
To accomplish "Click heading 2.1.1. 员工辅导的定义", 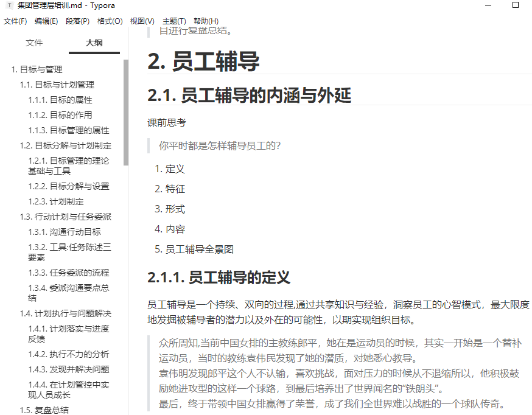I will click(219, 277).
